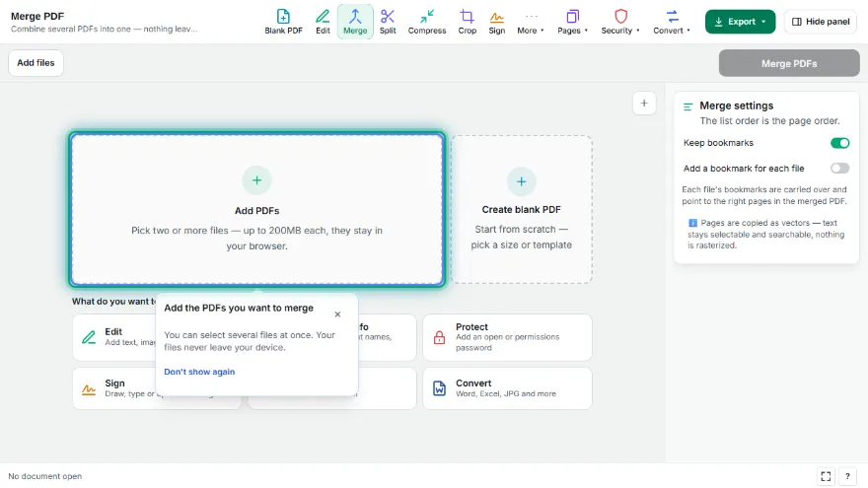This screenshot has width=868, height=488.
Task: Click the green Export button
Action: point(740,22)
